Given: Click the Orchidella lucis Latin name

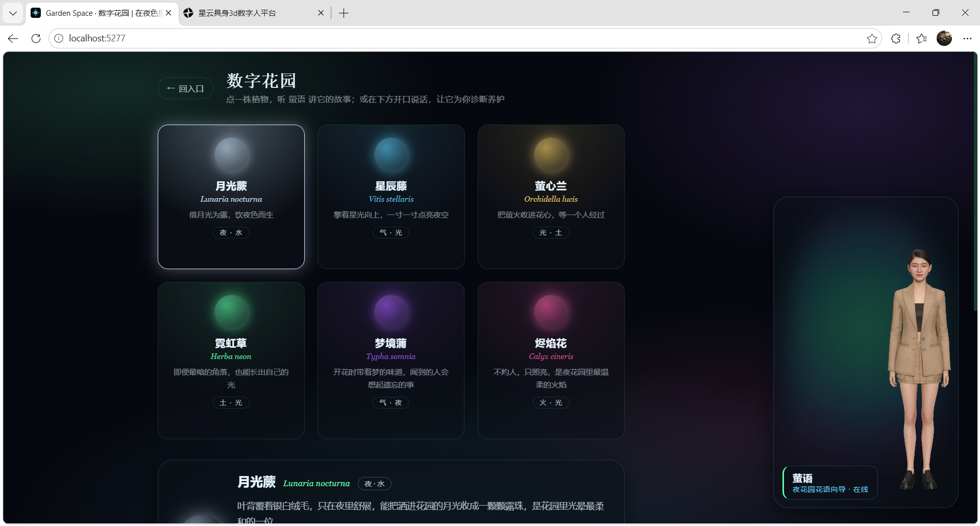Looking at the screenshot, I should click(x=551, y=199).
